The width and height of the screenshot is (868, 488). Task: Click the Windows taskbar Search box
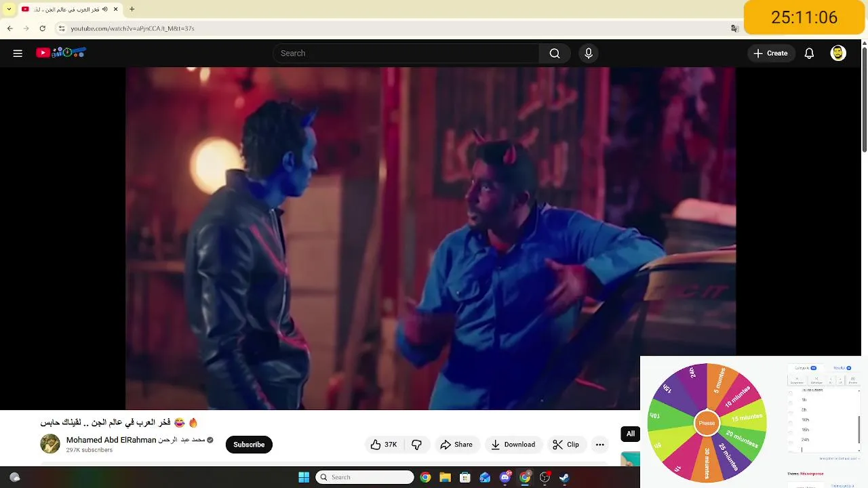click(365, 477)
